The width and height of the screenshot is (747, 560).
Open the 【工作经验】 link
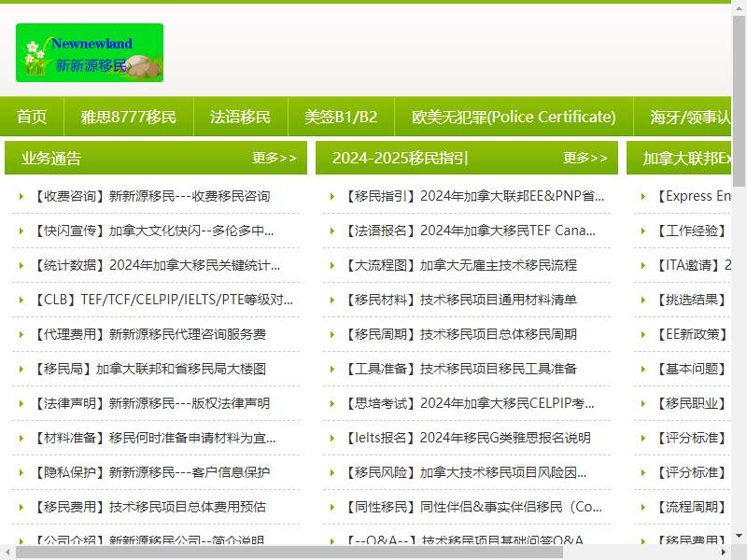coord(692,231)
